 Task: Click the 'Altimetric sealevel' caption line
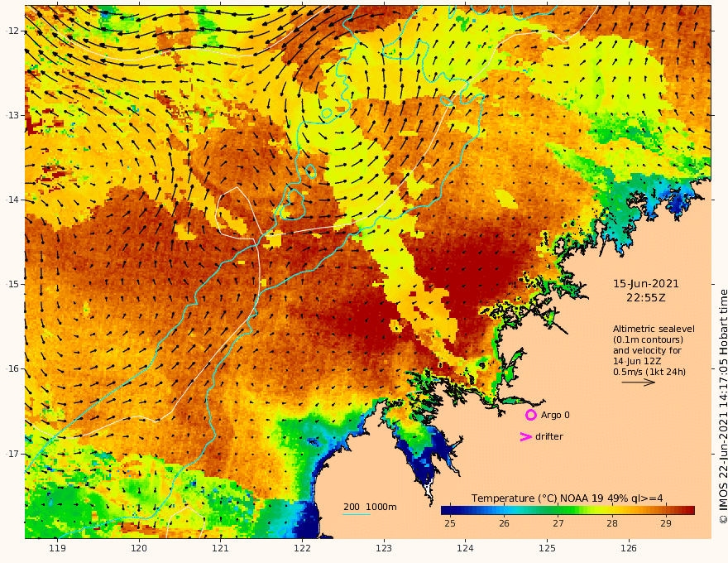[x=654, y=329]
